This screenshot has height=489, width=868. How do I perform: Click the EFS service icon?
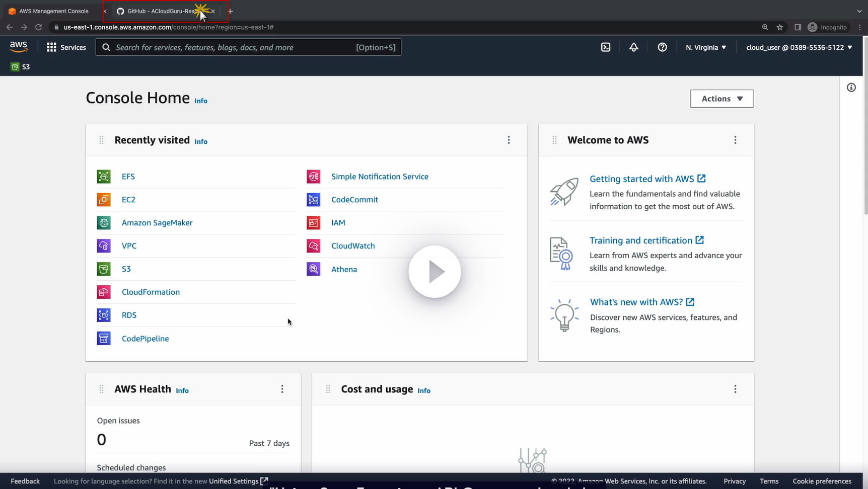pyautogui.click(x=104, y=177)
